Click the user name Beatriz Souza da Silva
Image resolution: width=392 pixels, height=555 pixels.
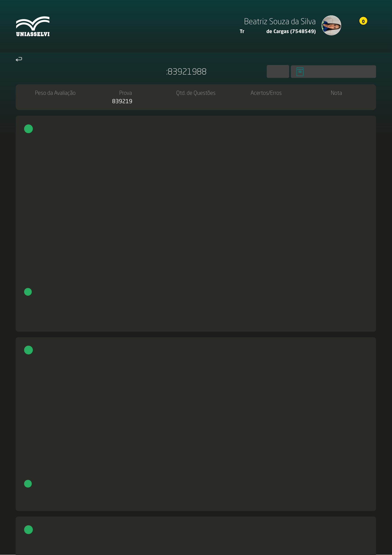tap(280, 21)
